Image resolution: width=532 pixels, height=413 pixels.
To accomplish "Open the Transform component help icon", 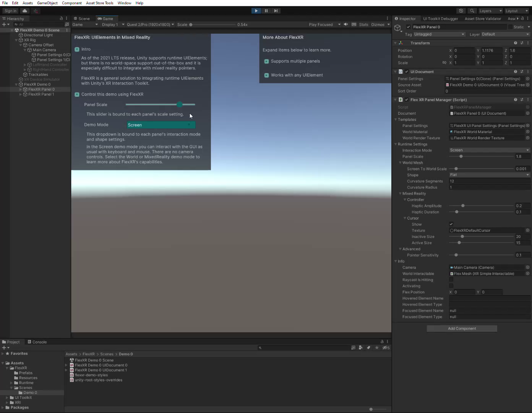I will point(516,43).
